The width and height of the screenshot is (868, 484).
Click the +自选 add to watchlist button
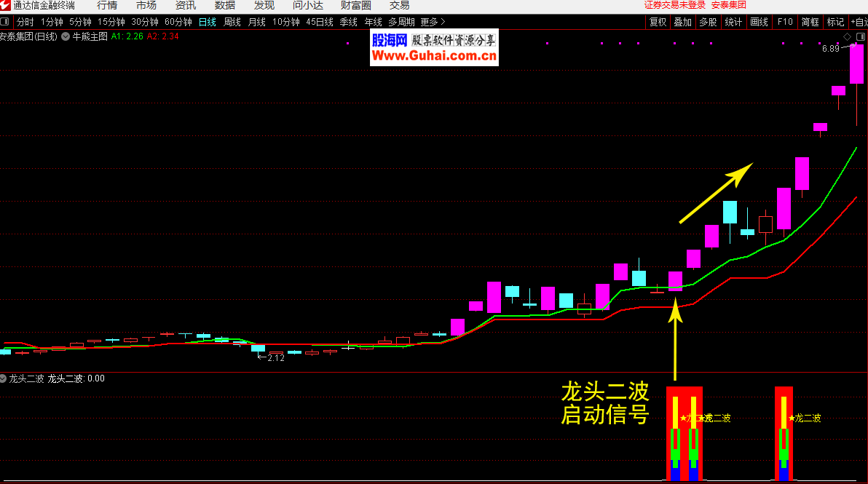[857, 22]
